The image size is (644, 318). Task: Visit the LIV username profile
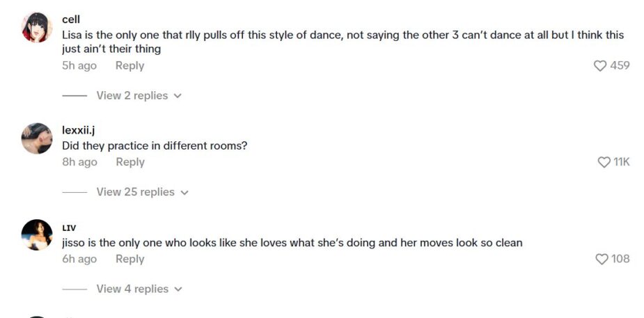[x=69, y=228]
